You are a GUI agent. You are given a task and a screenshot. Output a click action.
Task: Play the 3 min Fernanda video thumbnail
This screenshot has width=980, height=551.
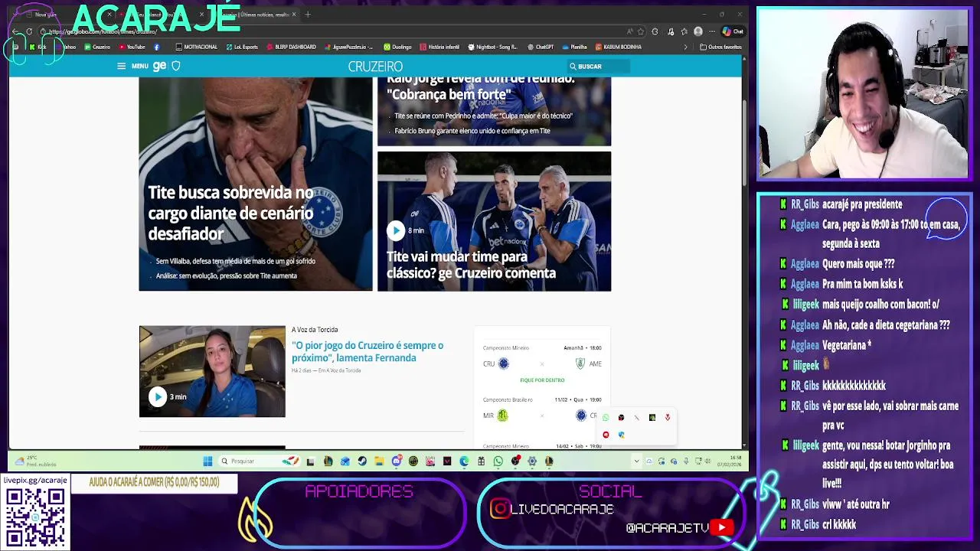[157, 396]
